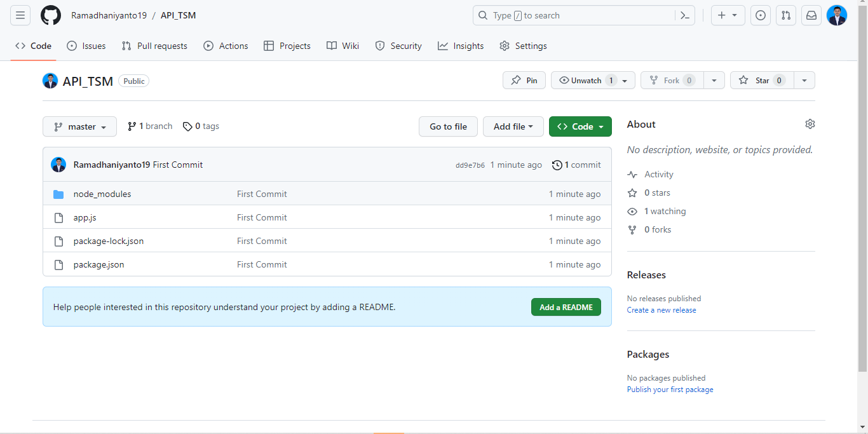Expand the green Code dropdown
The image size is (868, 434).
(x=580, y=126)
